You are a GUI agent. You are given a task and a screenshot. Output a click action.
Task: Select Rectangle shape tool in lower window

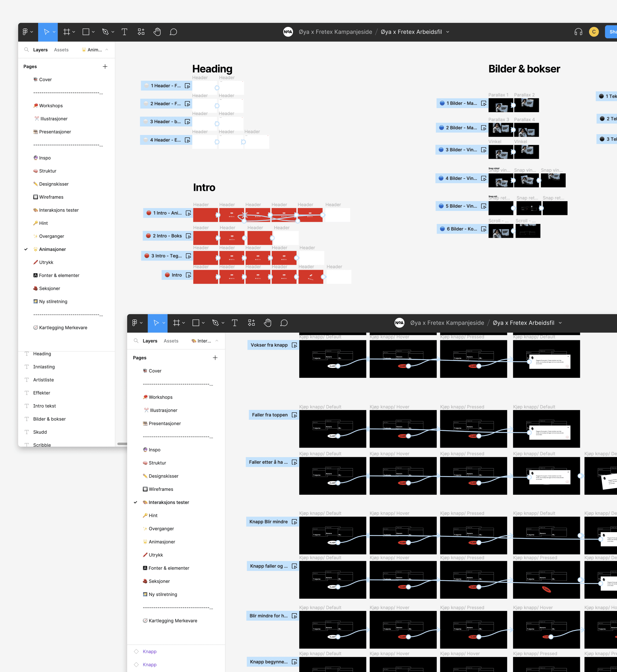click(x=196, y=323)
